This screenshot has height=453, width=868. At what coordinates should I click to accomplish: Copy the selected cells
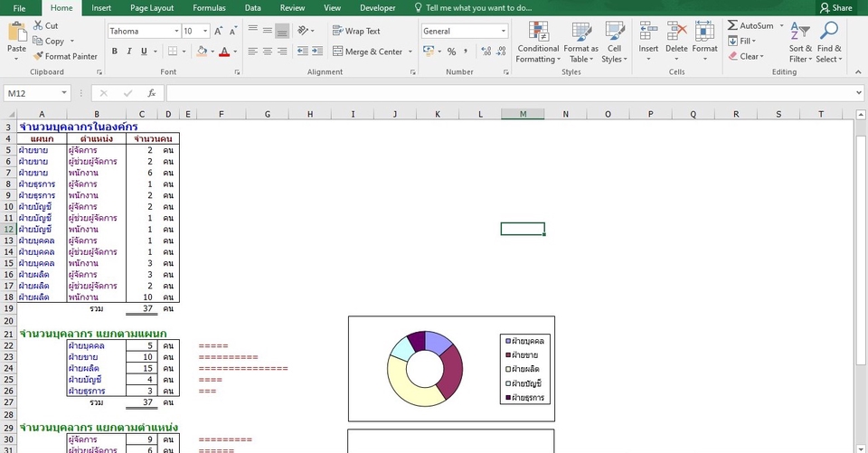(x=49, y=41)
